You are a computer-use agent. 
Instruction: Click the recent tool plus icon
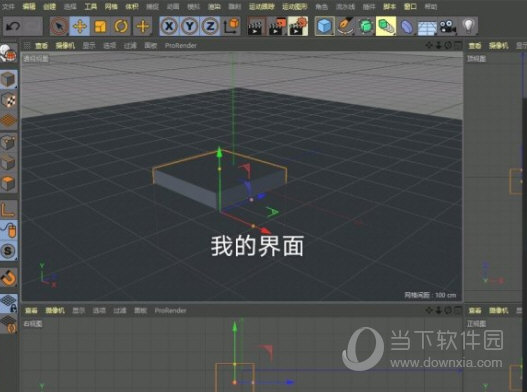pos(143,26)
